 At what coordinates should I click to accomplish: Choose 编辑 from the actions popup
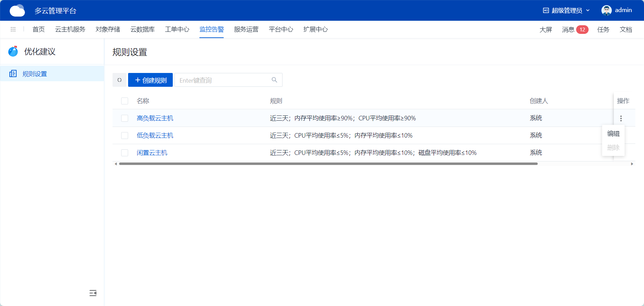click(613, 133)
